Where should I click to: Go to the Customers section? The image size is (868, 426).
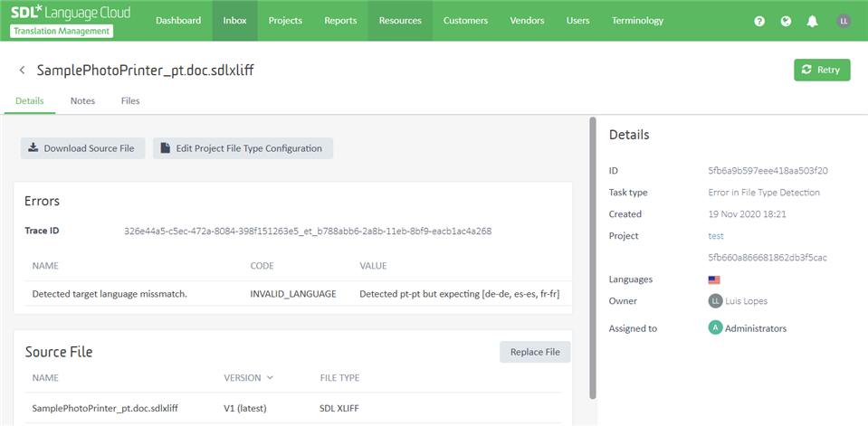coord(465,21)
